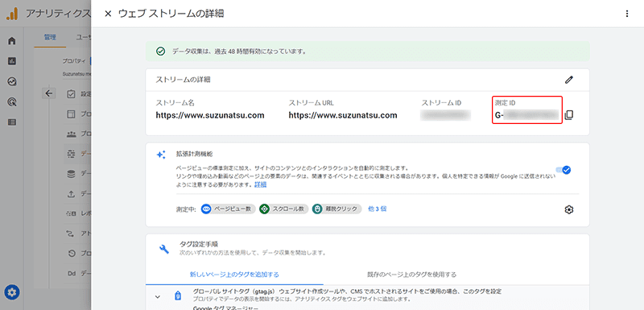Open Advertising icon in Analytics sidebar
Image resolution: width=644 pixels, height=310 pixels.
12,101
